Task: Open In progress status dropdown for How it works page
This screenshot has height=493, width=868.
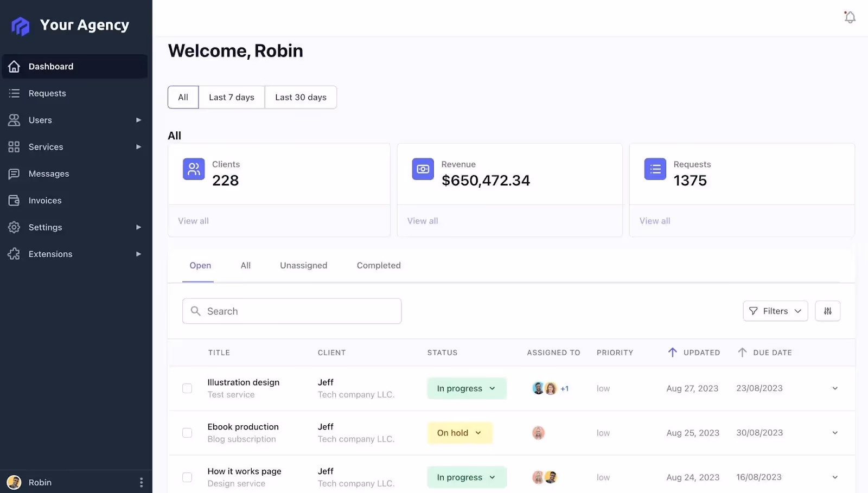Action: (x=467, y=477)
